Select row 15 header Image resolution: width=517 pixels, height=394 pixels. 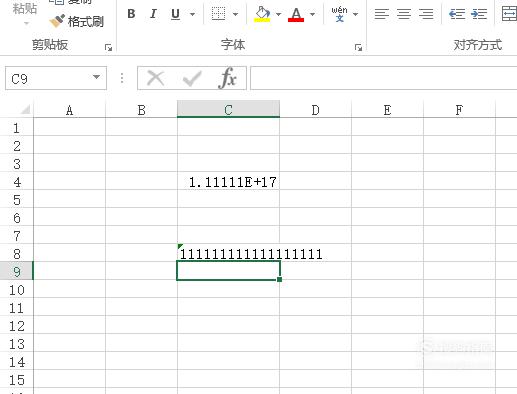coord(17,380)
